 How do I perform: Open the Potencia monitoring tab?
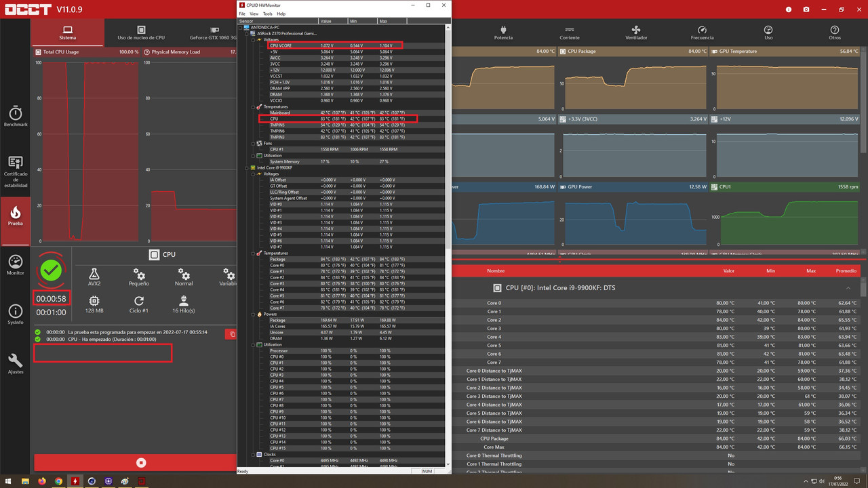pos(503,33)
